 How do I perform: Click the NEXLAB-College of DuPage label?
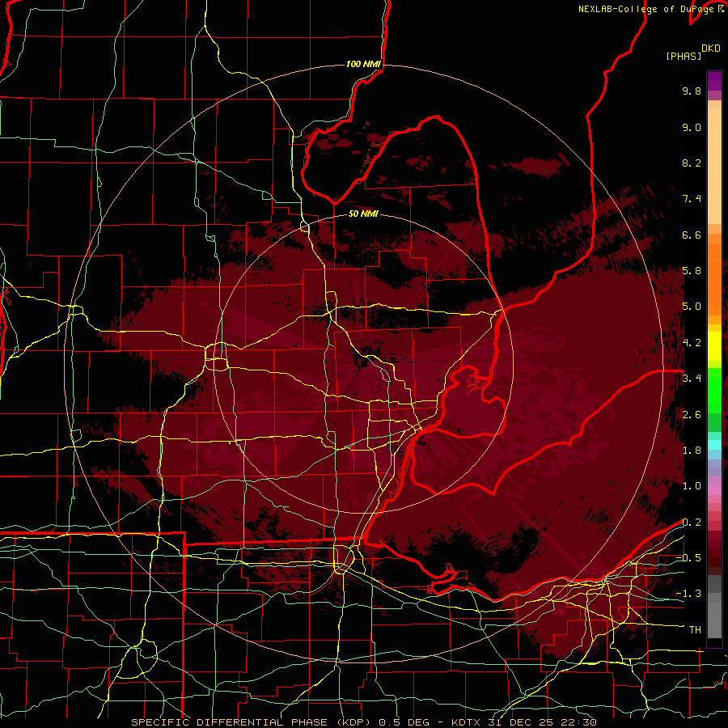coord(647,9)
